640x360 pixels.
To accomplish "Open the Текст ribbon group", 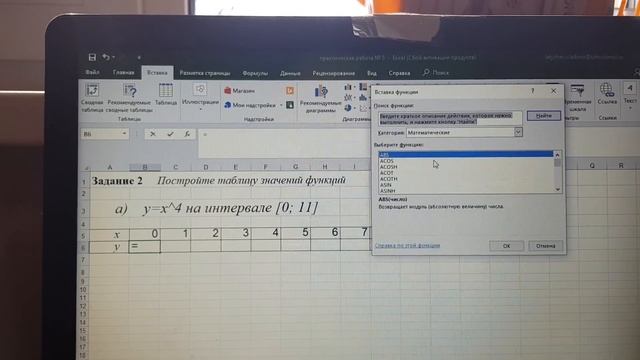I will (x=630, y=96).
